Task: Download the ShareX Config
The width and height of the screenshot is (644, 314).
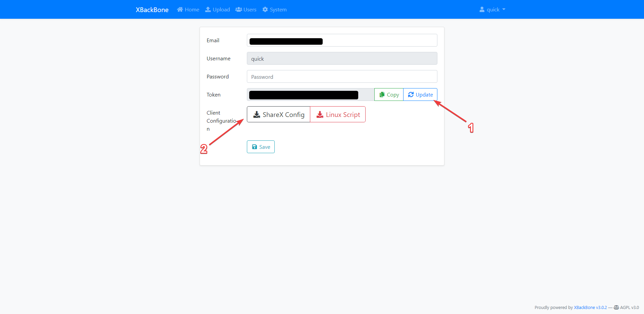Action: point(278,114)
